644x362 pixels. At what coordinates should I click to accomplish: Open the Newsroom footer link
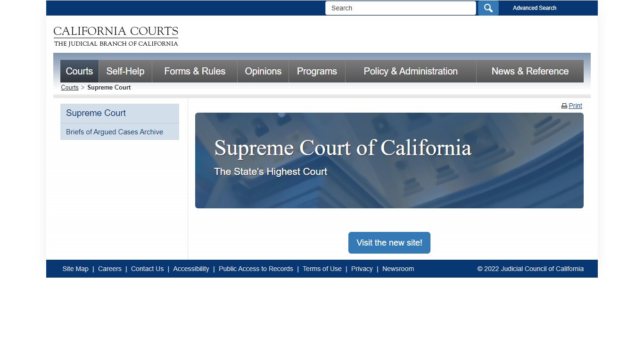[398, 269]
